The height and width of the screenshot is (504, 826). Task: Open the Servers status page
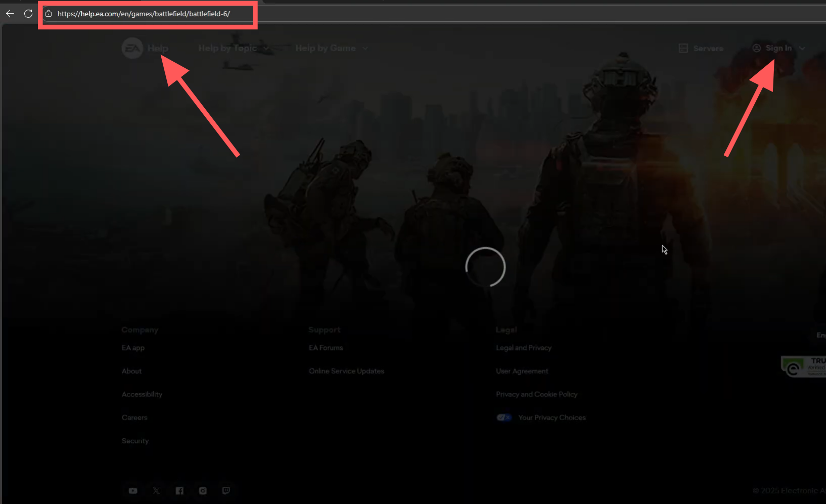point(701,49)
